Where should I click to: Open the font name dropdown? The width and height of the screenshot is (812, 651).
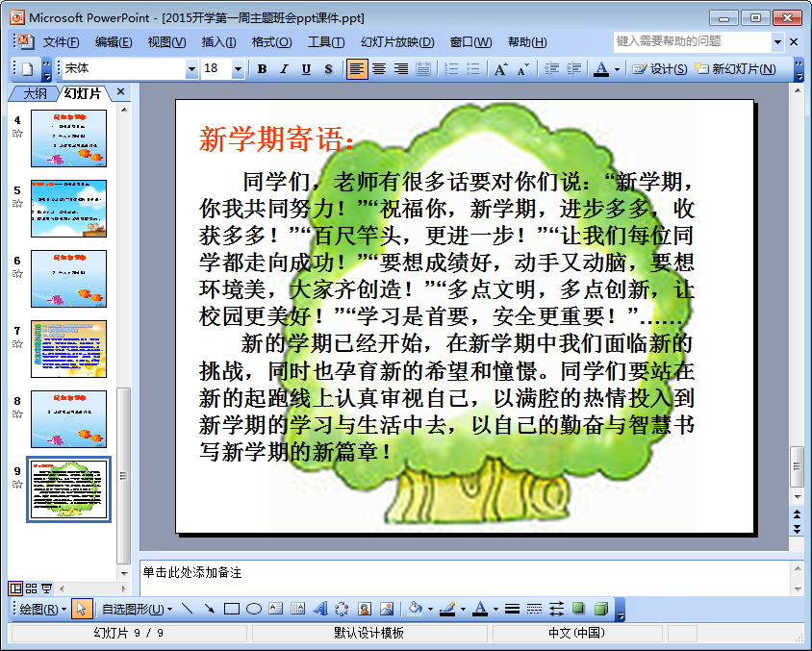click(191, 69)
